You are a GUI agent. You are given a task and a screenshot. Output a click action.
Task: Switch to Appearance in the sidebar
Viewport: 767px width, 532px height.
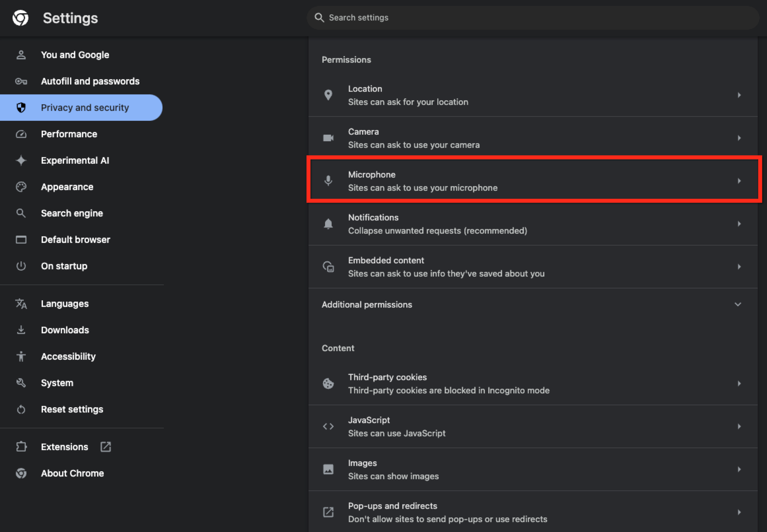[x=67, y=187]
